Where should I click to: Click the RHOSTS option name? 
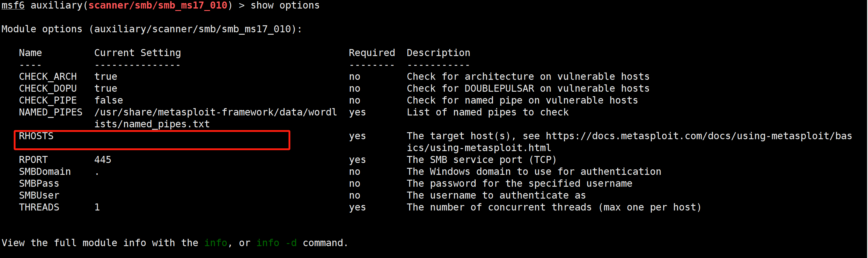[x=36, y=136]
